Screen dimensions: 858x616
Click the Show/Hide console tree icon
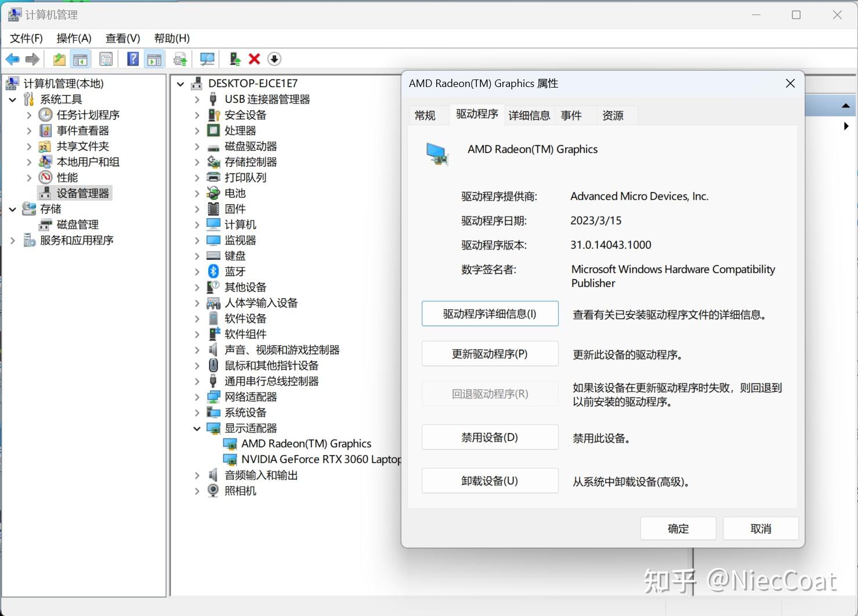tap(81, 59)
